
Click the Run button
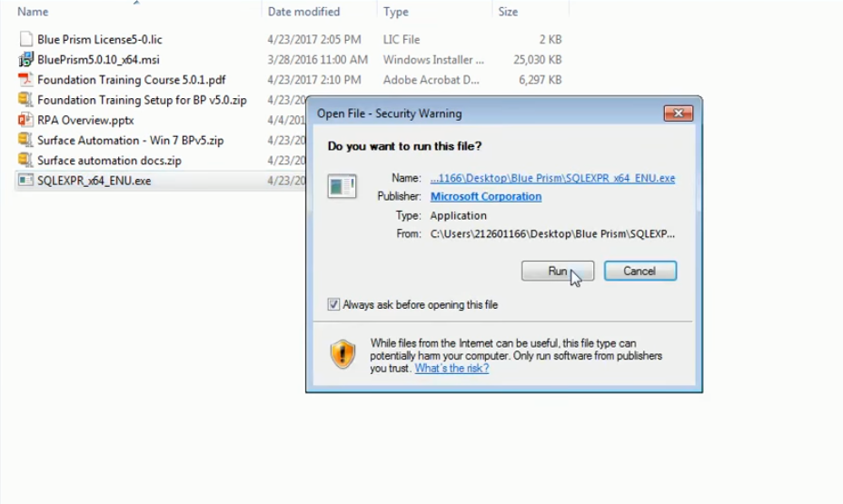[x=558, y=271]
